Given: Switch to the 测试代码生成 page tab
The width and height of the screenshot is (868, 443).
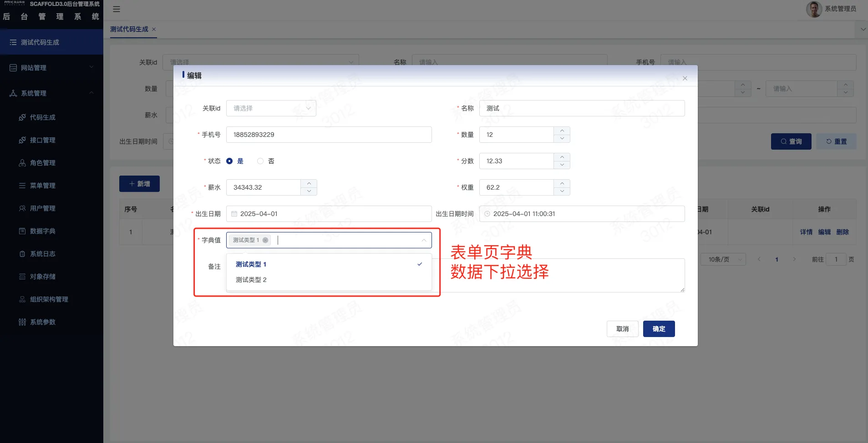Looking at the screenshot, I should (129, 29).
